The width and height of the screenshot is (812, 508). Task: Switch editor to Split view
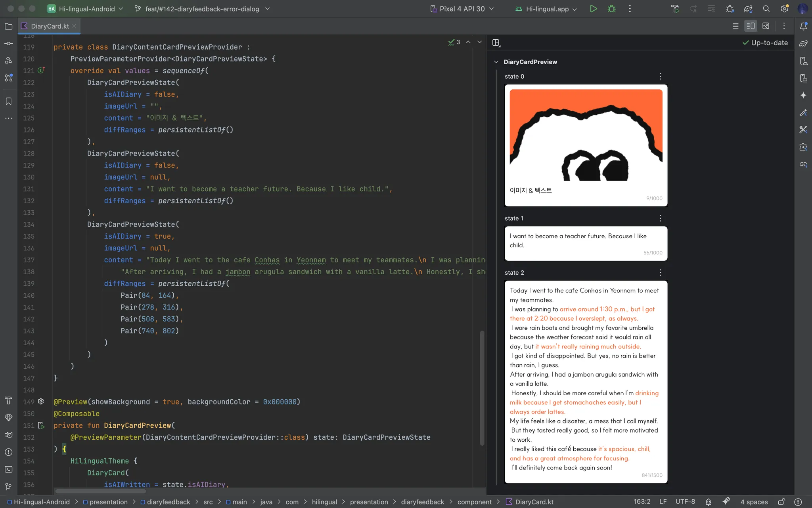[x=751, y=26]
